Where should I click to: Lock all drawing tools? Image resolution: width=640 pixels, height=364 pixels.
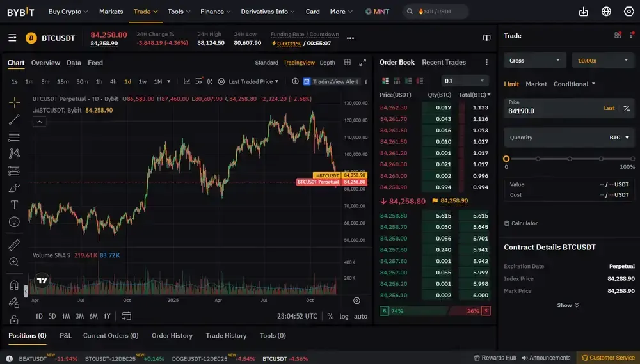pos(14,319)
